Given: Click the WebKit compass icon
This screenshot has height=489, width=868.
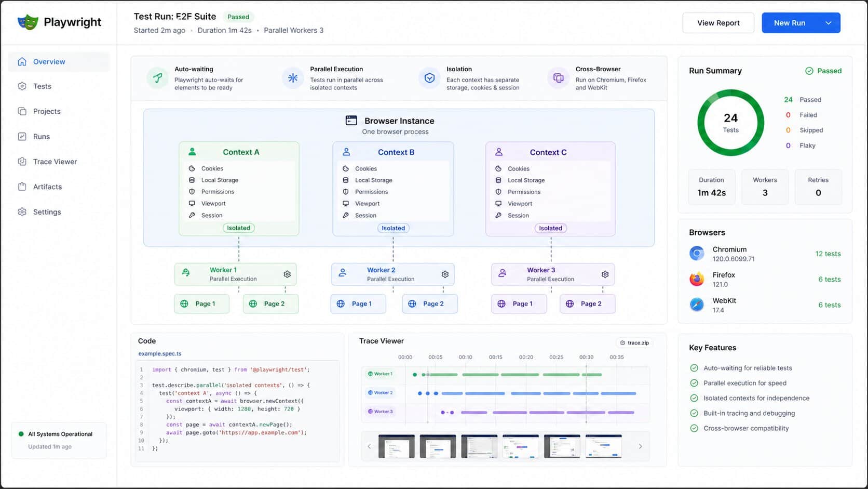Looking at the screenshot, I should point(697,305).
